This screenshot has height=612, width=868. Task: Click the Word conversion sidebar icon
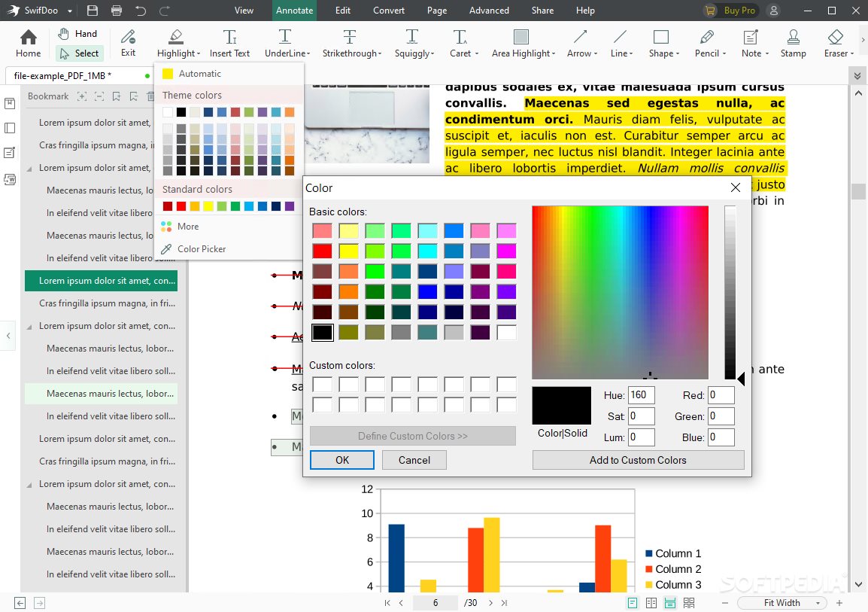tap(10, 179)
